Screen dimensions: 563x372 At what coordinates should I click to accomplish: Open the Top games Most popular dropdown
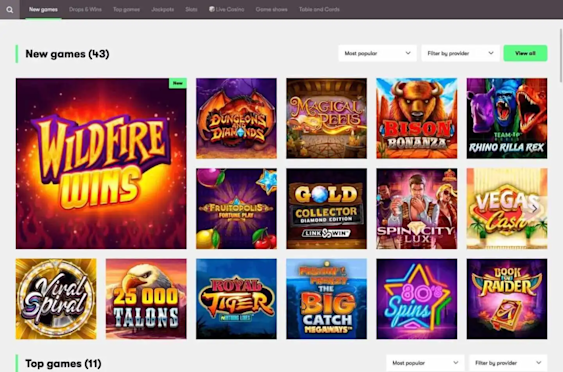click(425, 363)
